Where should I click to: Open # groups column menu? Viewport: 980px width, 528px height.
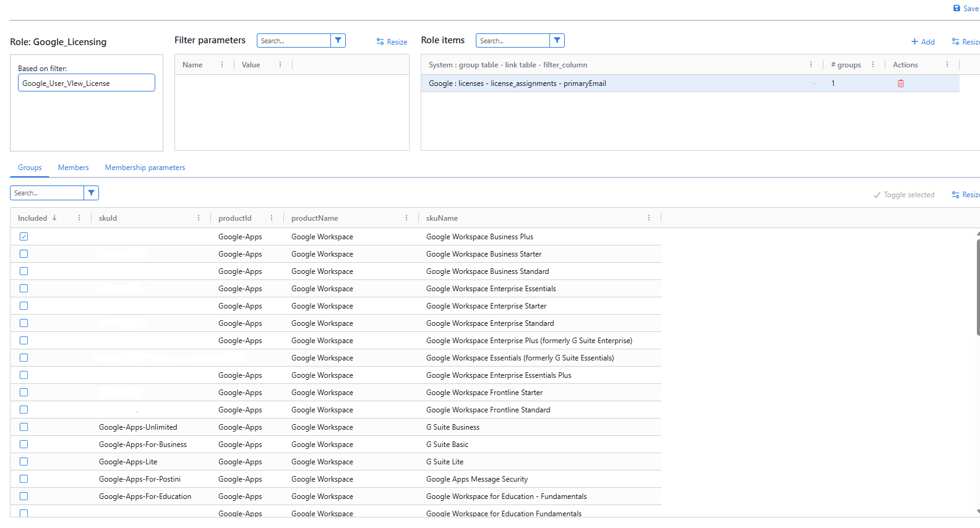(x=873, y=64)
